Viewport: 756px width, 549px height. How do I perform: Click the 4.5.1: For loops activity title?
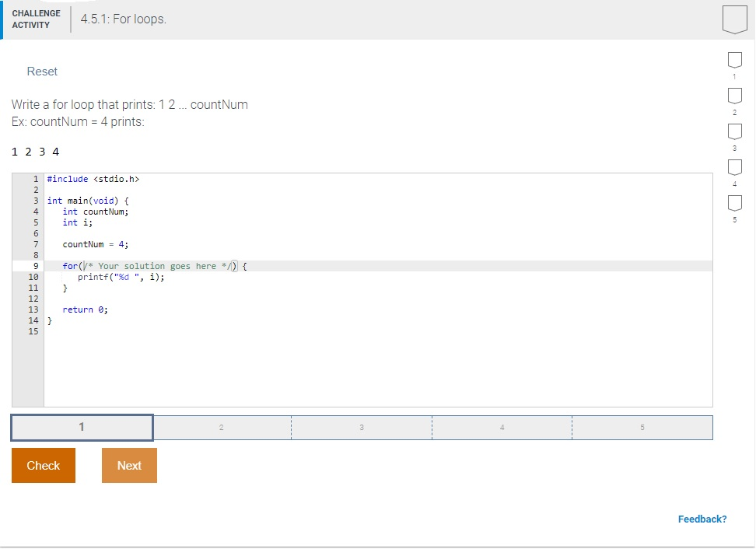click(x=124, y=19)
